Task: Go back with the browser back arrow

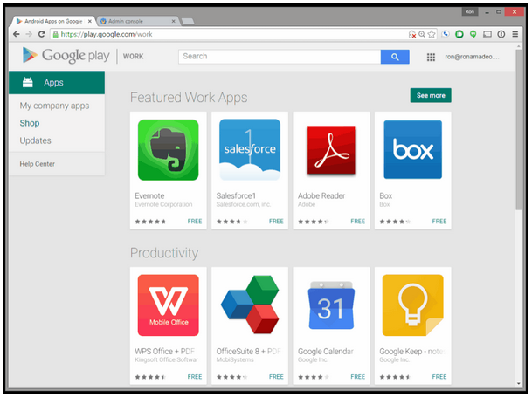Action: click(17, 34)
